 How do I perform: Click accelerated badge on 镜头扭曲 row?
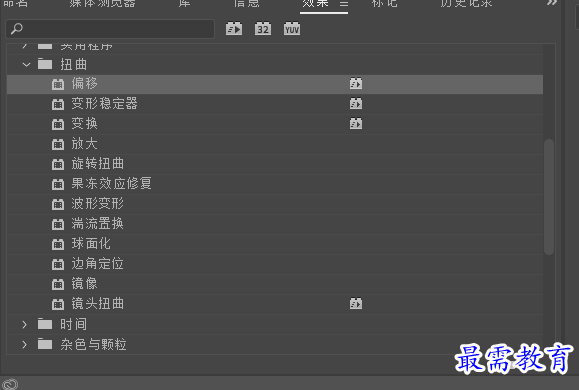356,304
